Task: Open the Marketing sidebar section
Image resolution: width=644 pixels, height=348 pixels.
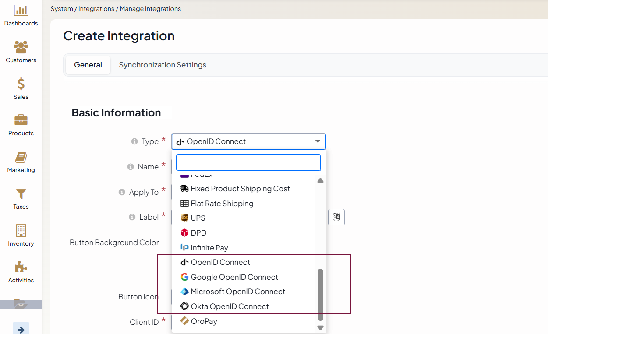Action: (21, 157)
